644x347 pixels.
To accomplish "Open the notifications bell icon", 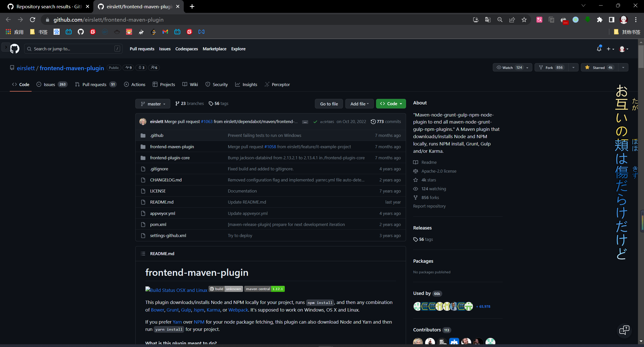I will pos(599,49).
